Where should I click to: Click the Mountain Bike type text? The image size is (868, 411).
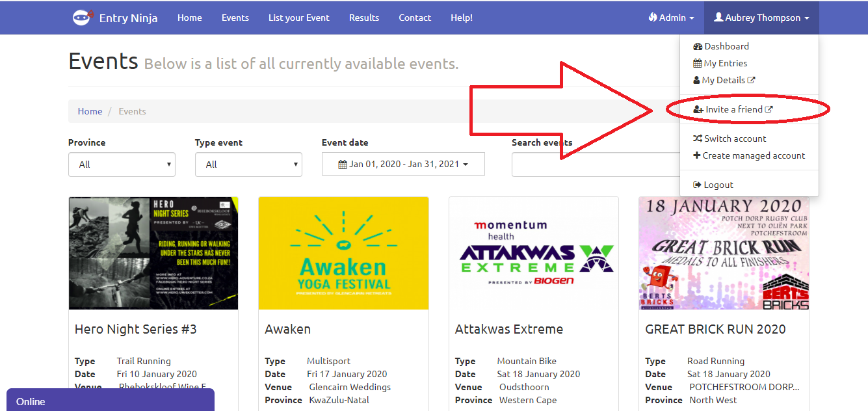[x=527, y=361]
